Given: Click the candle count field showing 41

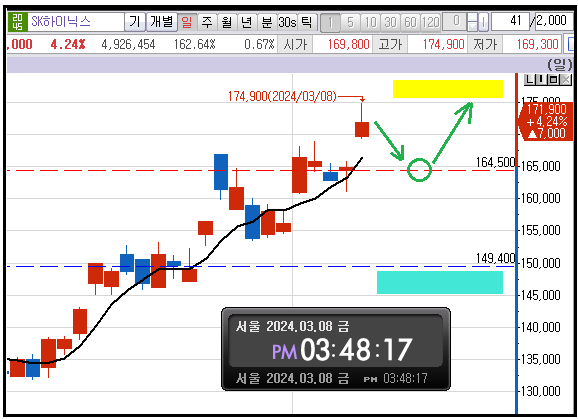Looking at the screenshot, I should click(511, 21).
